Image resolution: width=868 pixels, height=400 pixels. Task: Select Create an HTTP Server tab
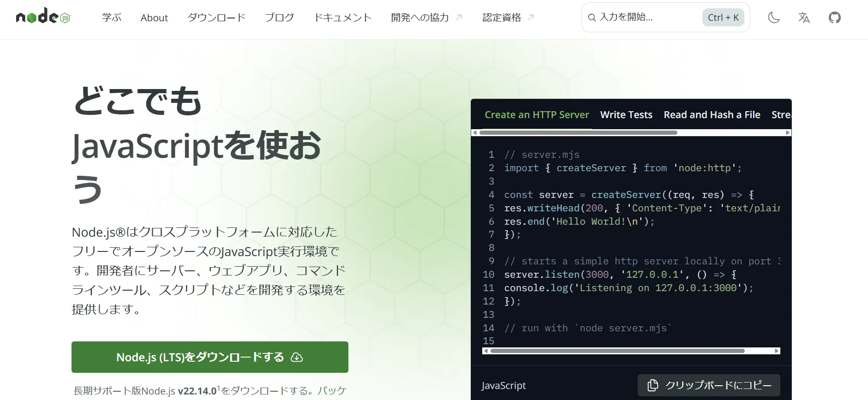point(537,115)
